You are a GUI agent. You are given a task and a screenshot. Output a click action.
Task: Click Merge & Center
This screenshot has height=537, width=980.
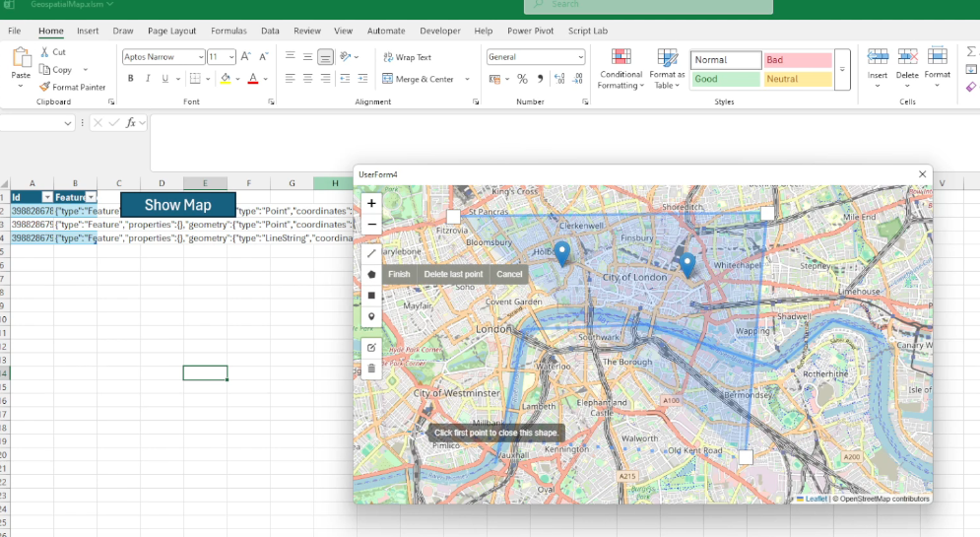[x=419, y=80]
